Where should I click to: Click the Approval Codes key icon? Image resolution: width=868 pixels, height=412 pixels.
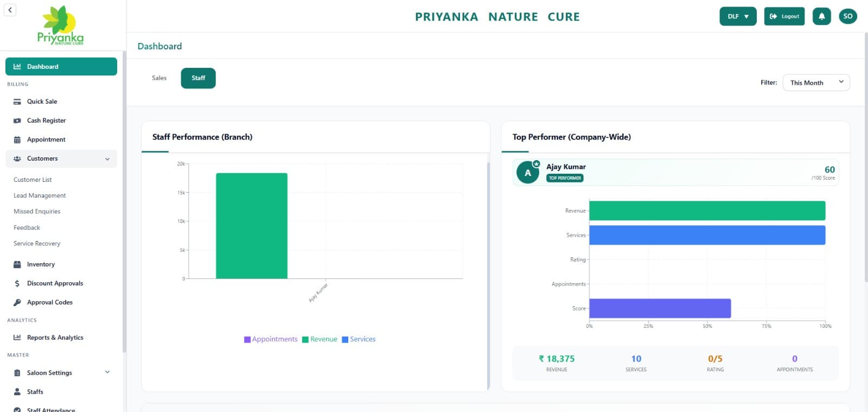[x=17, y=302]
